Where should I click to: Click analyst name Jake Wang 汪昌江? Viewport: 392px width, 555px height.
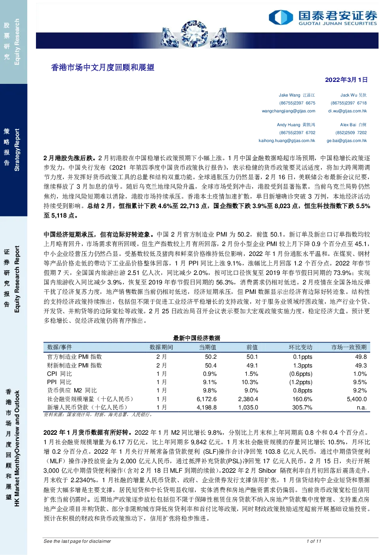pos(297,95)
